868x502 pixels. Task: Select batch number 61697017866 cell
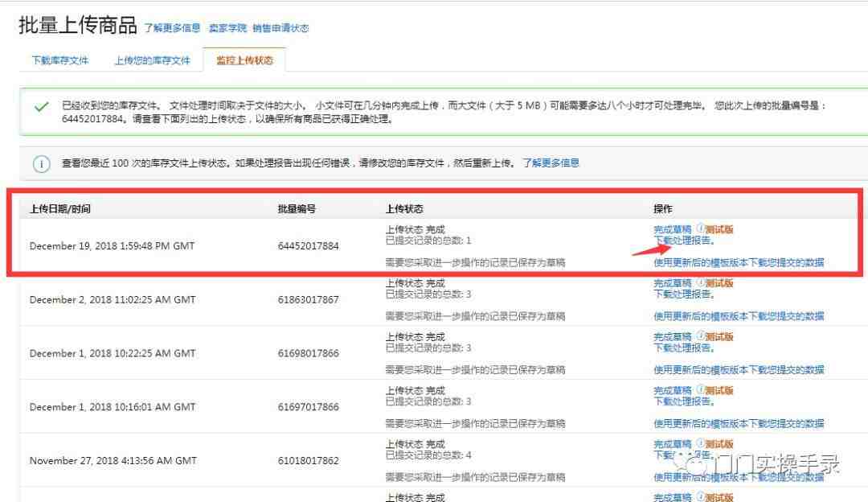click(309, 407)
